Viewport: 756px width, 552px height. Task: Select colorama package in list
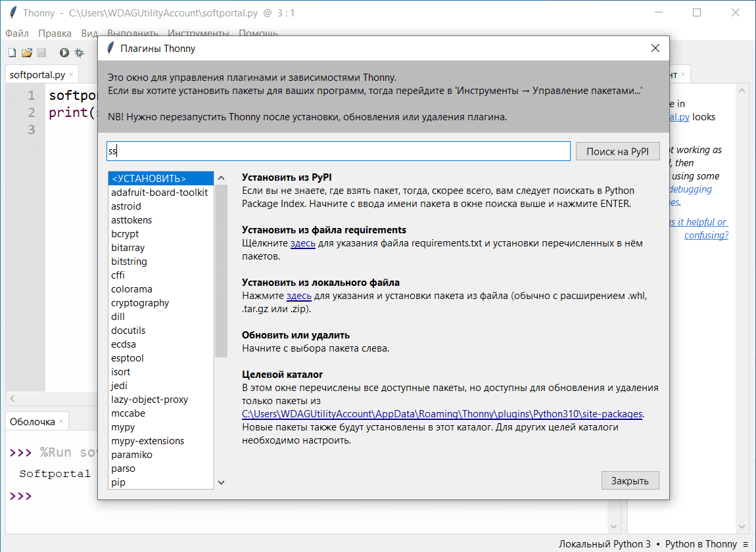tap(161, 289)
